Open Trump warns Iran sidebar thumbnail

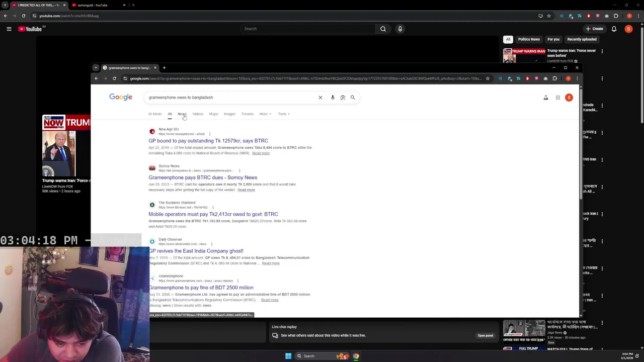(523, 55)
